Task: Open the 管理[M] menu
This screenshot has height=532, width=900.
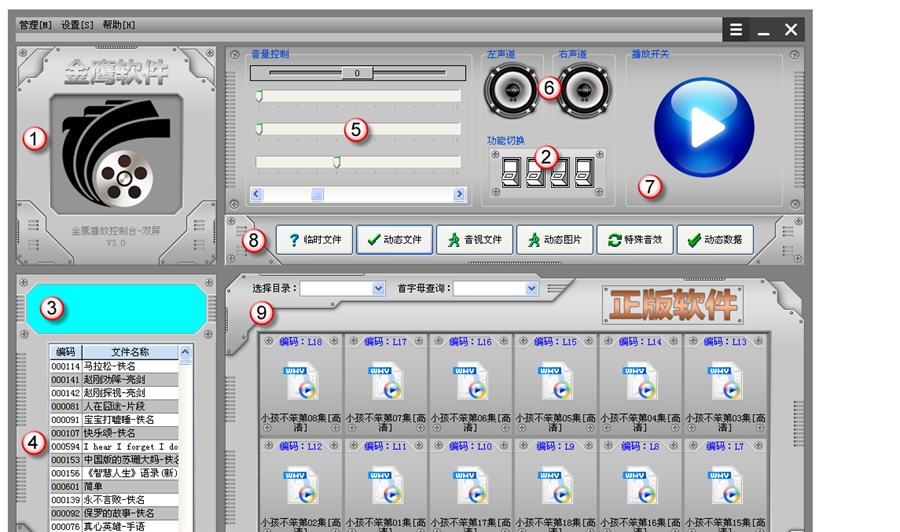Action: tap(35, 25)
